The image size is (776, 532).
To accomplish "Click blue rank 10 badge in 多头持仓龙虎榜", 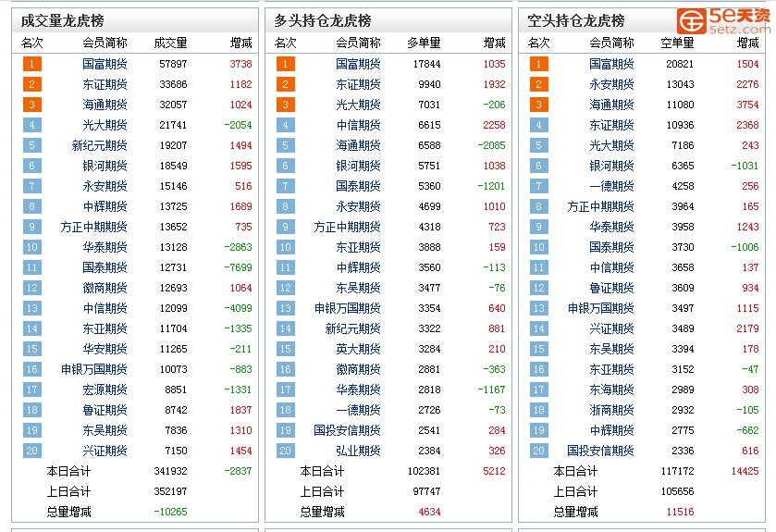I will pos(286,247).
